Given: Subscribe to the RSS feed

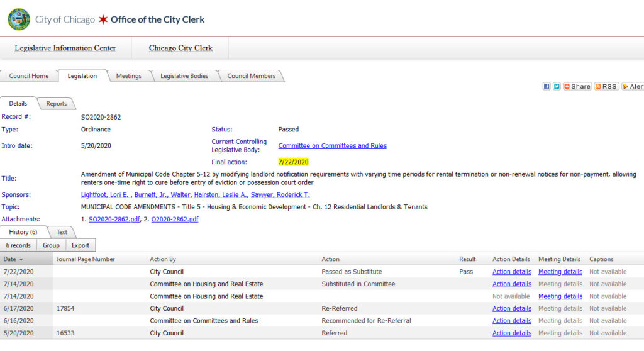Looking at the screenshot, I should click(x=606, y=86).
